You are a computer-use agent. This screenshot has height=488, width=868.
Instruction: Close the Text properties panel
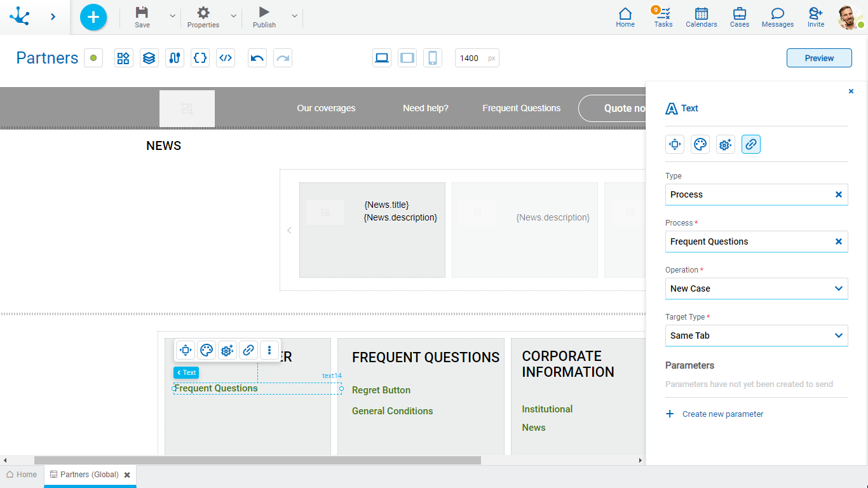click(x=851, y=91)
